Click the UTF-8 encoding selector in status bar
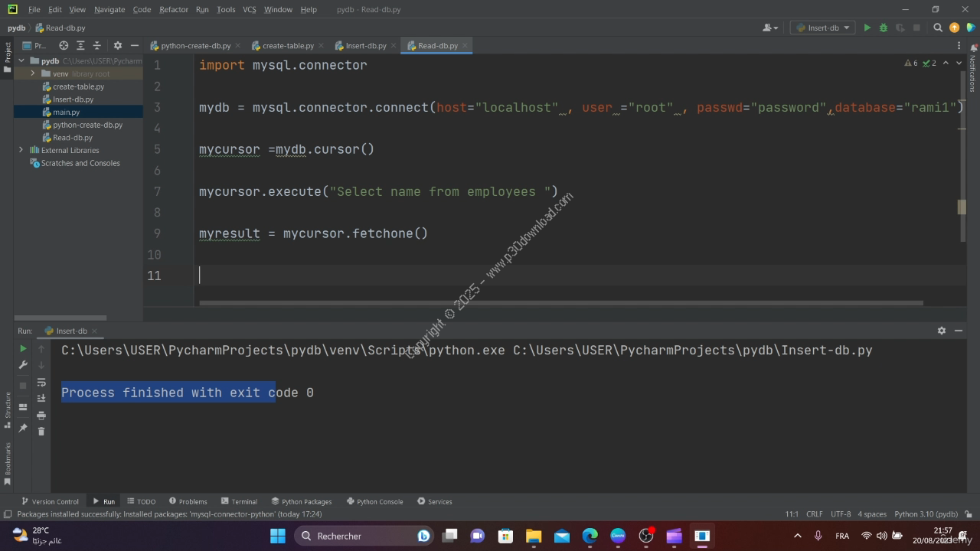The height and width of the screenshot is (551, 980). click(x=841, y=514)
